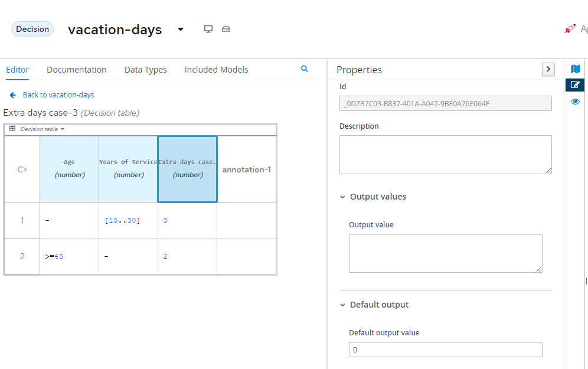Go back to vacation-days link
Image resolution: width=588 pixels, height=369 pixels.
point(58,95)
